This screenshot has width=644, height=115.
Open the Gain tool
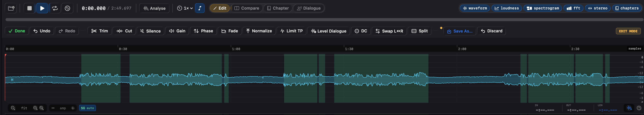[177, 31]
